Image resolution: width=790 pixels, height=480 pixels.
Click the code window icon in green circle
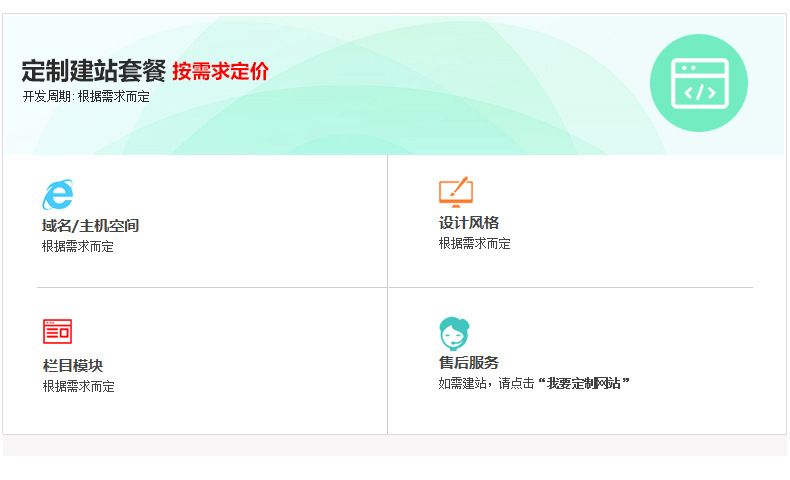(x=699, y=83)
